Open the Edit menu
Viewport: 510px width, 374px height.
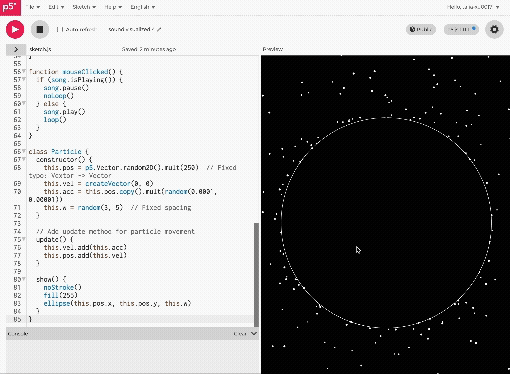pos(56,7)
